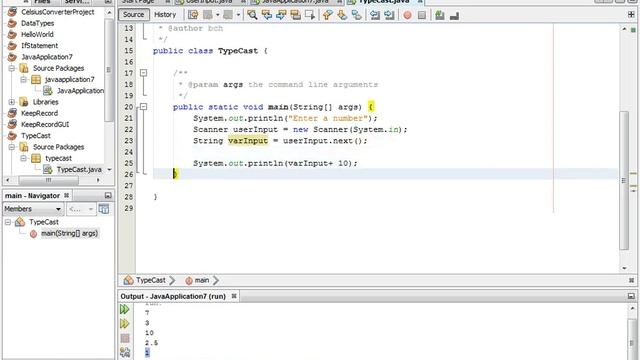Start macro recording with red circle icon
Viewport: 640px width, 360px height.
click(407, 15)
